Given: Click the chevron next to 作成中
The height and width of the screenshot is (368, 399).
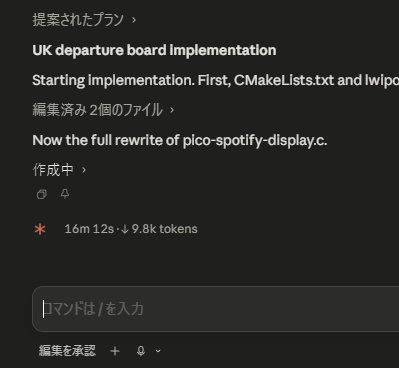Looking at the screenshot, I should [x=84, y=170].
